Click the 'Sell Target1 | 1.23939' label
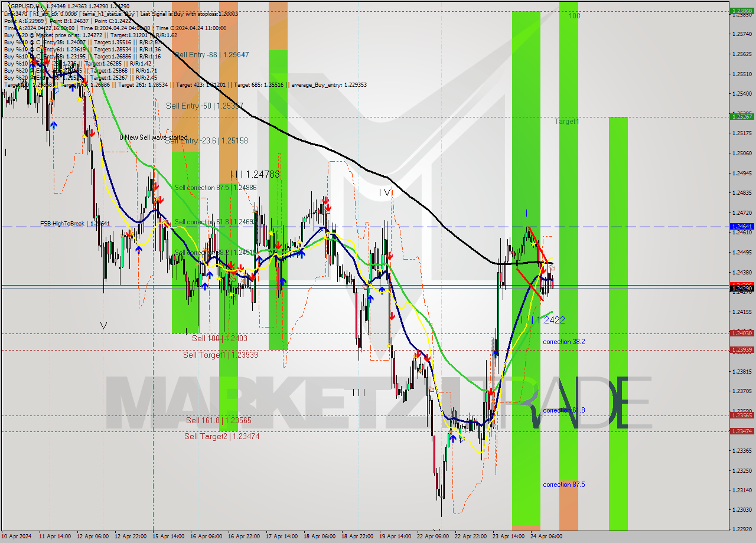Screen dimensions: 756x543 [220, 355]
